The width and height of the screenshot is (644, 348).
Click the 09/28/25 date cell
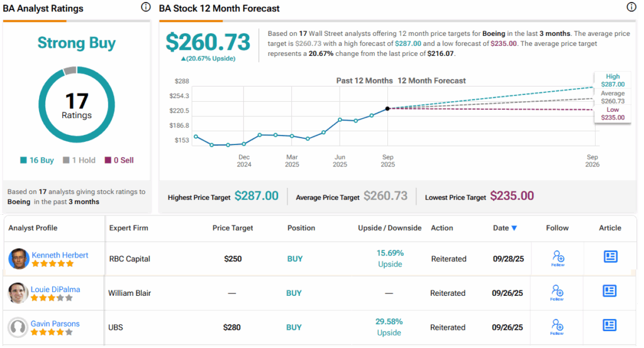point(508,259)
